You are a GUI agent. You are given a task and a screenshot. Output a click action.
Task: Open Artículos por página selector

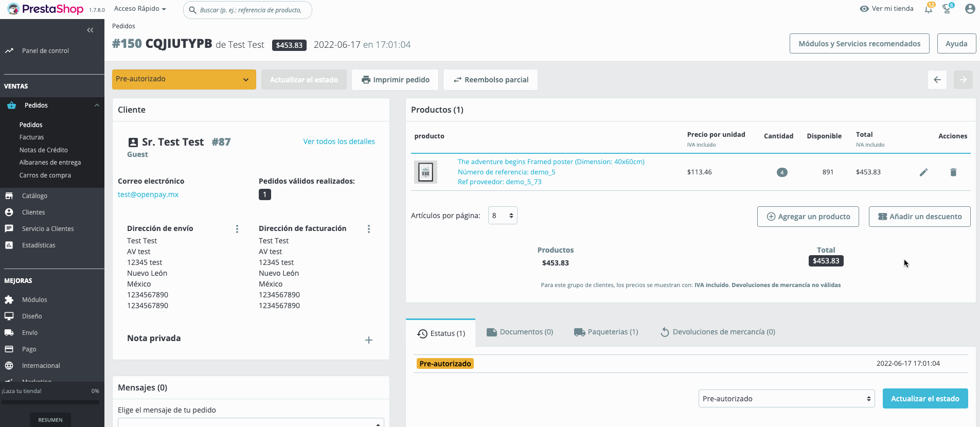(x=503, y=216)
